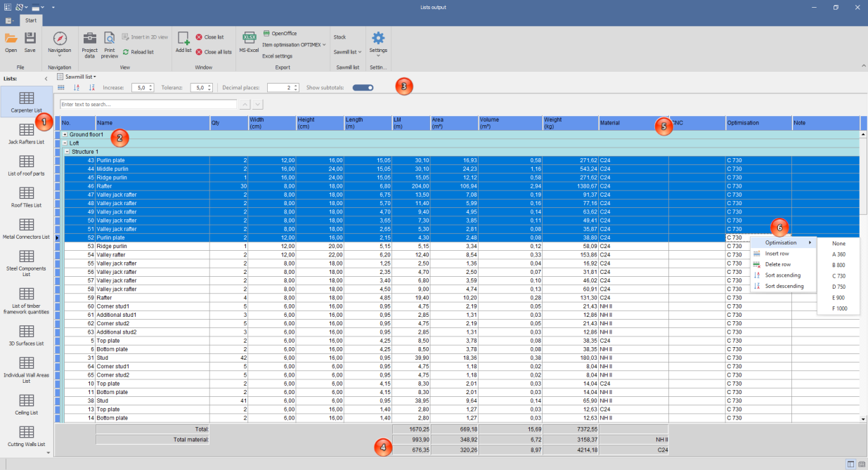This screenshot has height=470, width=868.
Task: Click Close all lists
Action: [214, 52]
